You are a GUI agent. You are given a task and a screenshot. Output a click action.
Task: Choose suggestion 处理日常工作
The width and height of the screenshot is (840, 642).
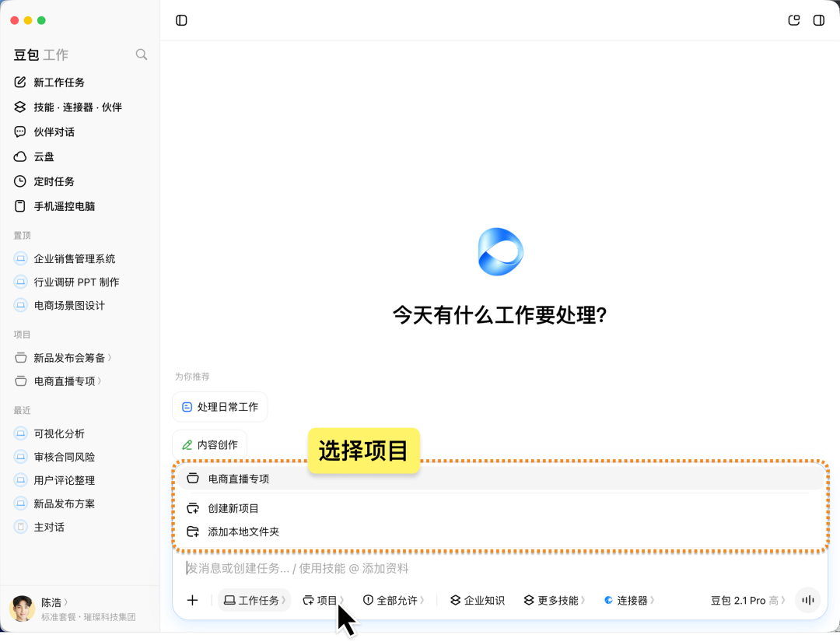tap(219, 407)
